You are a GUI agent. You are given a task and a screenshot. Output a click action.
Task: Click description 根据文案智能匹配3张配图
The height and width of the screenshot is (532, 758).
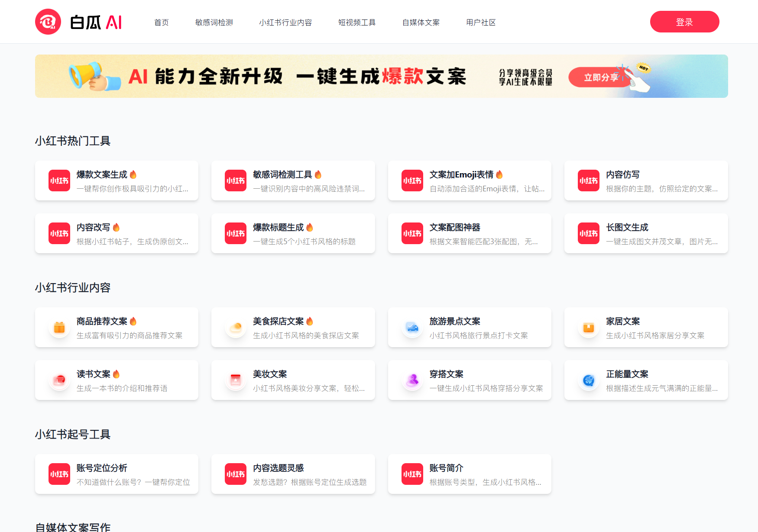click(x=483, y=242)
